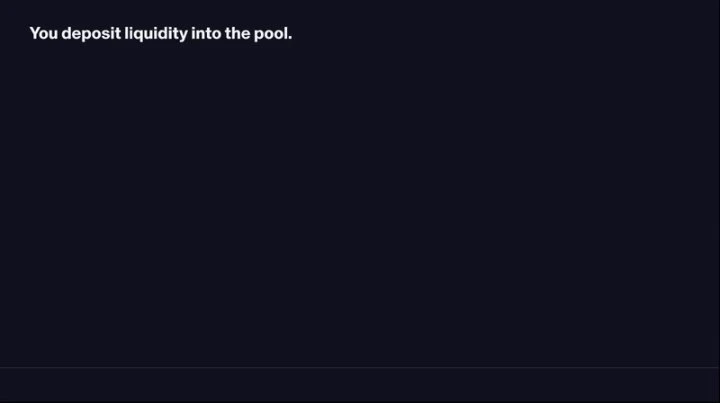This screenshot has height=403, width=720.
Task: Click the first letter d of "deposit"
Action: (x=67, y=33)
